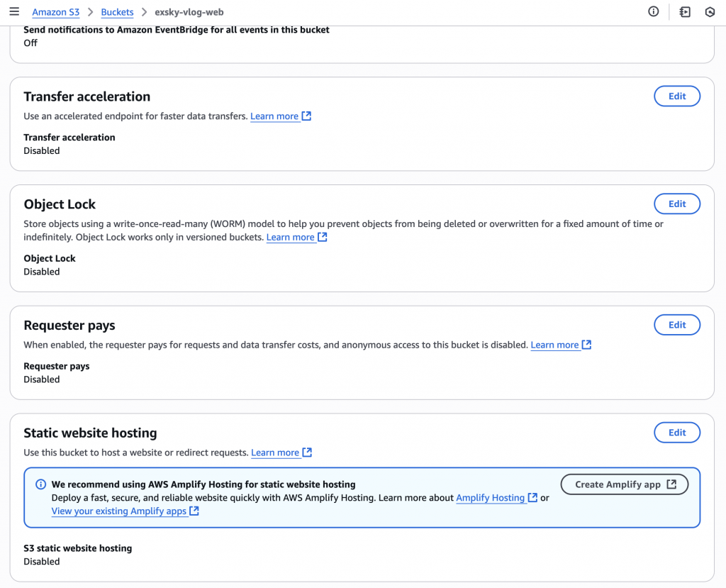Open the hamburger navigation menu
726x588 pixels.
click(x=14, y=12)
